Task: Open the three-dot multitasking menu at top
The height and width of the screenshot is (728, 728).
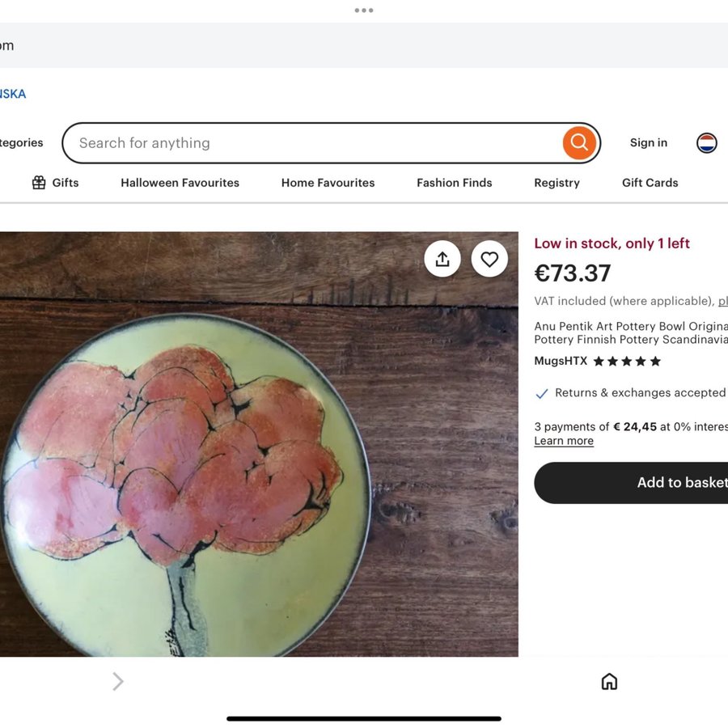Action: [364, 11]
